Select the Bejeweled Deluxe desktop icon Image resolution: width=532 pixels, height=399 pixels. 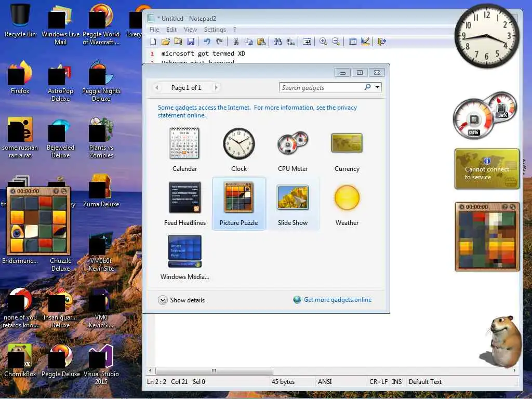(60, 138)
